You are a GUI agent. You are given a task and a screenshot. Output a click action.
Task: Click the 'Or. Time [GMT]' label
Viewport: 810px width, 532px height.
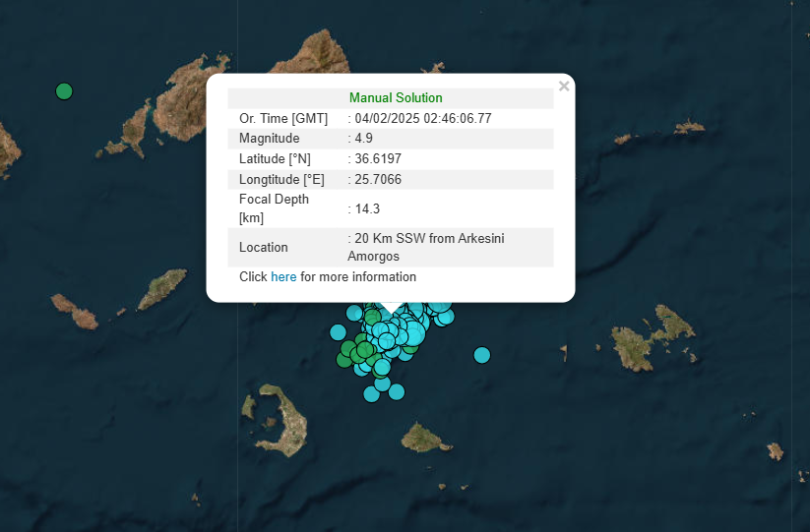[x=283, y=118]
